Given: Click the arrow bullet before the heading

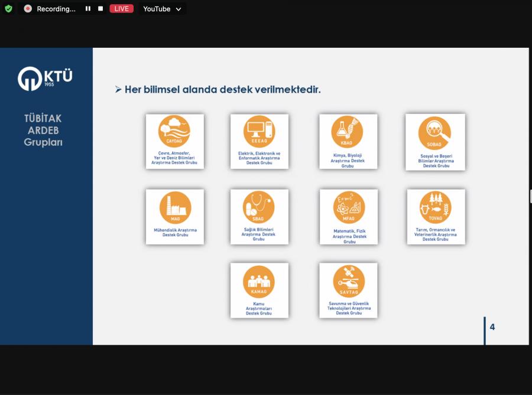Looking at the screenshot, I should pyautogui.click(x=118, y=89).
